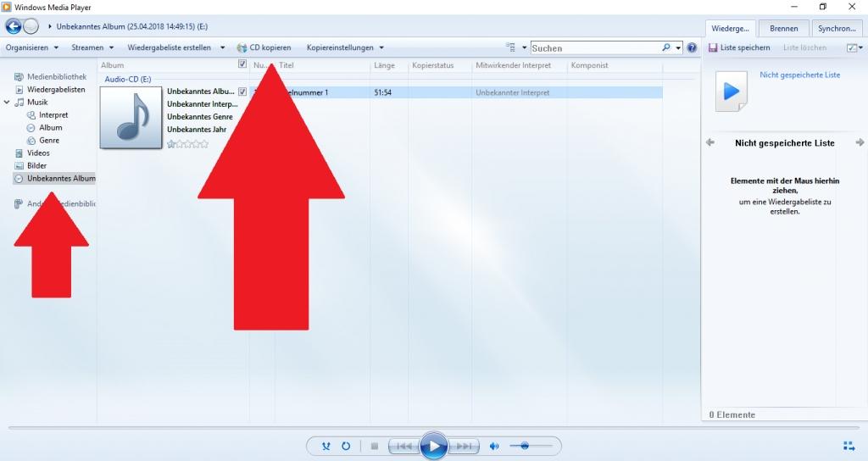Click the blue help question mark icon
The height and width of the screenshot is (461, 868).
[x=692, y=48]
